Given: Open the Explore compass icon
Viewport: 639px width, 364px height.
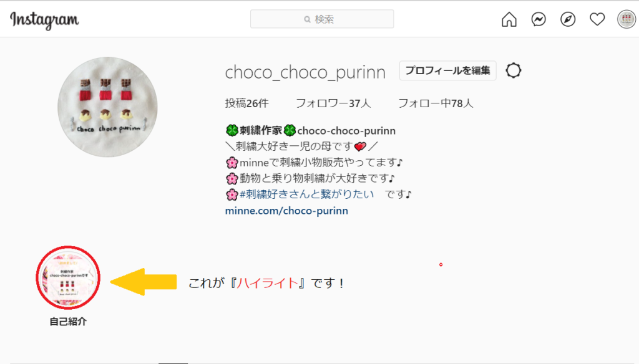Looking at the screenshot, I should coord(568,19).
